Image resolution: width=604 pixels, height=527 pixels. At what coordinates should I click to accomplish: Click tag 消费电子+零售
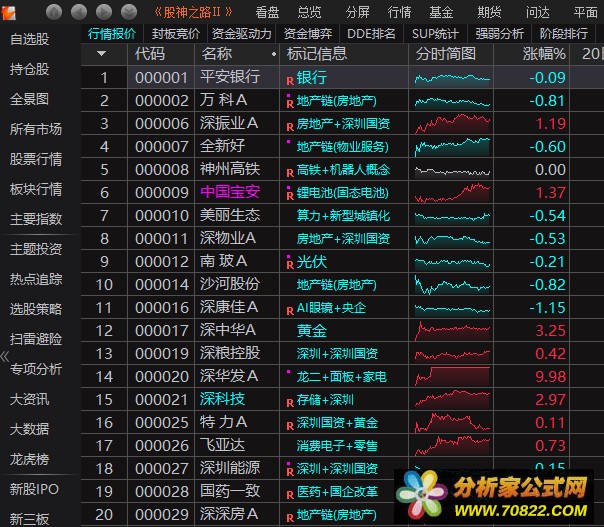(x=337, y=446)
